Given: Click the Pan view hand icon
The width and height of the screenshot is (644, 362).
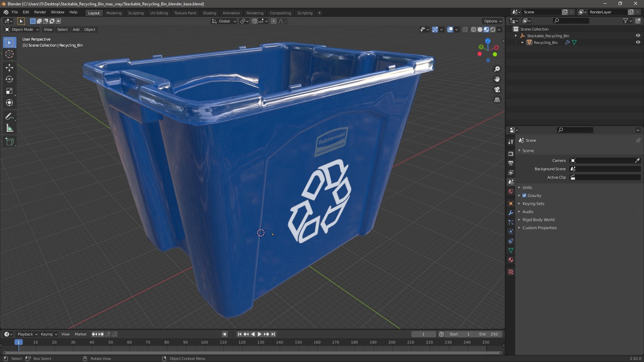Looking at the screenshot, I should click(497, 79).
